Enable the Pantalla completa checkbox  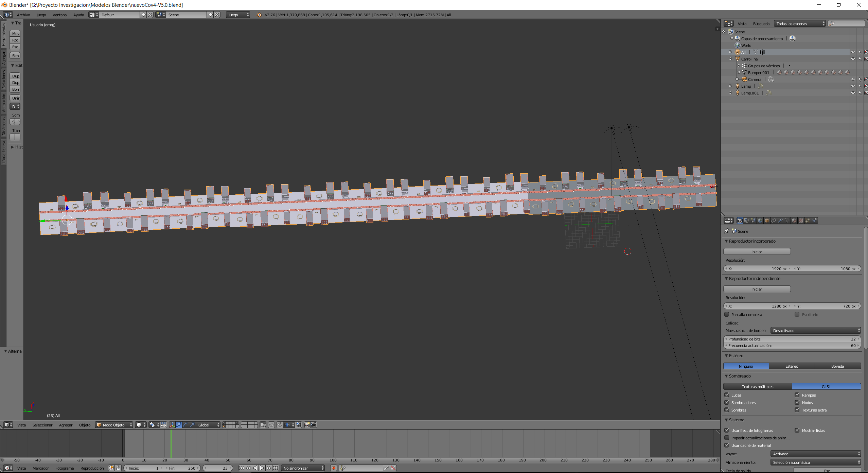[x=727, y=314]
